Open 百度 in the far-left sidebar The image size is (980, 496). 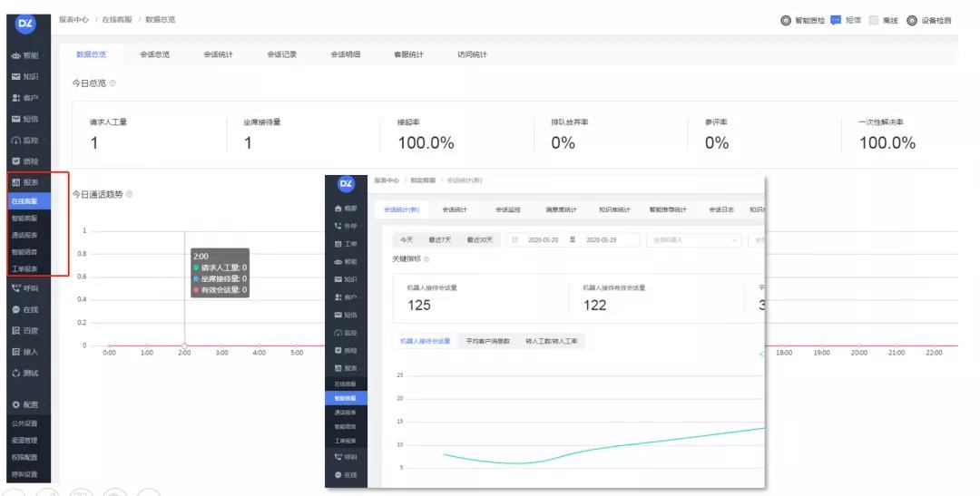24,330
